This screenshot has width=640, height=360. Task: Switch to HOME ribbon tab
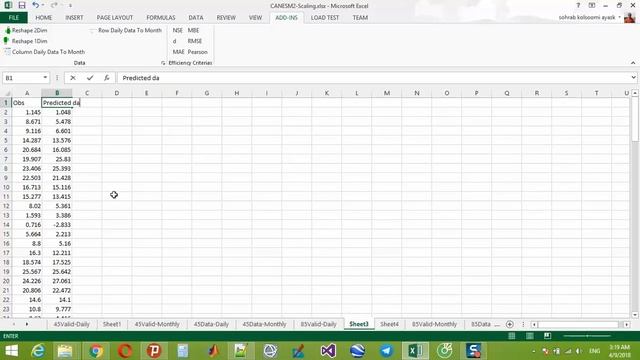(44, 18)
